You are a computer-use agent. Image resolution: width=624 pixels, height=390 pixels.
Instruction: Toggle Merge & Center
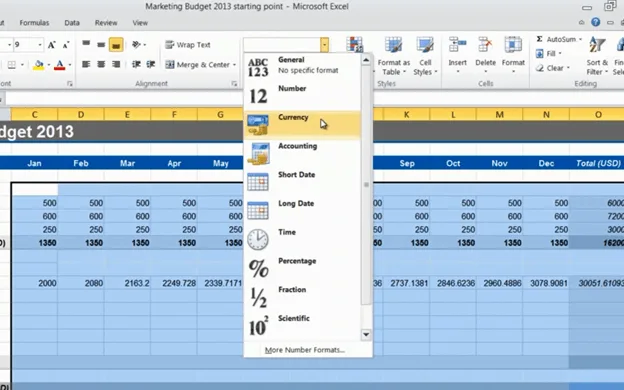point(197,64)
